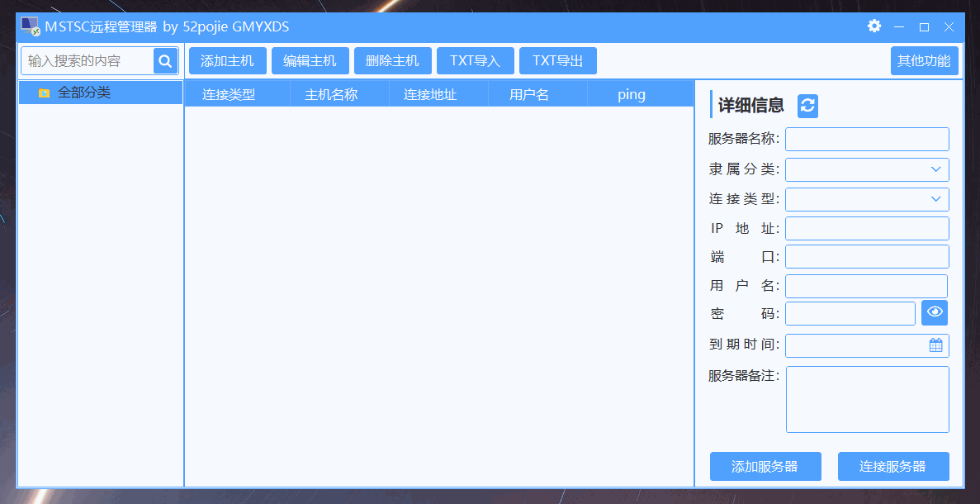Open the settings gear in title bar
The width and height of the screenshot is (980, 504).
pos(873,26)
